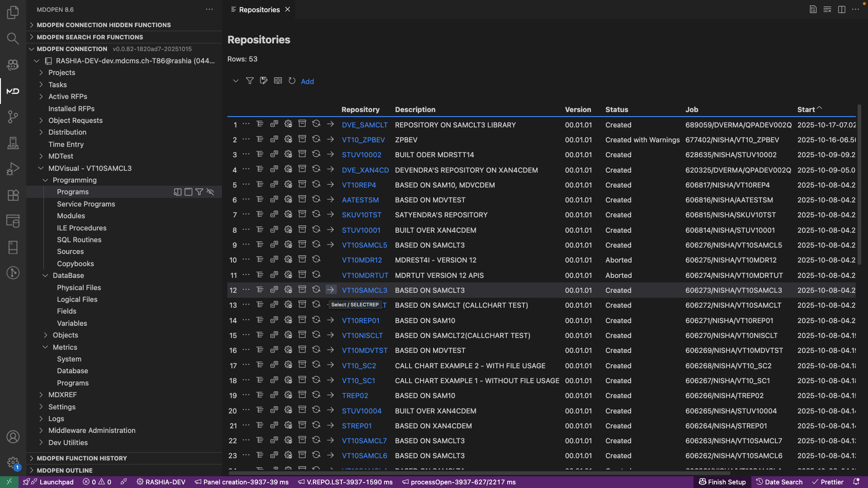Click the save-edit icon in Repositories toolbar
This screenshot has width=868, height=488.
[264, 81]
